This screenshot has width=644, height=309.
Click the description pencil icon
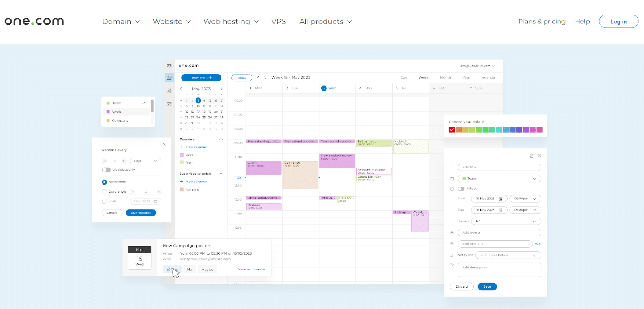pos(452,265)
